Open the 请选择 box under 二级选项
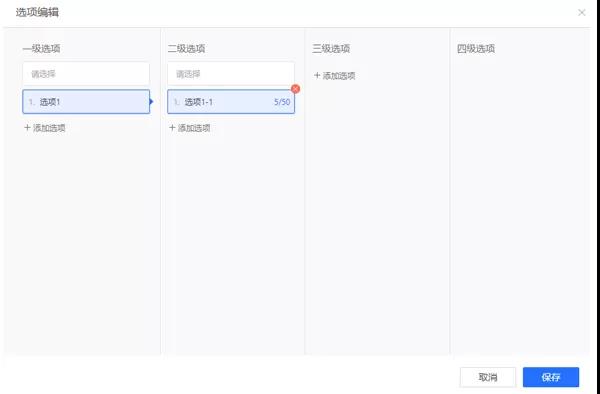This screenshot has width=600, height=394. pos(231,74)
